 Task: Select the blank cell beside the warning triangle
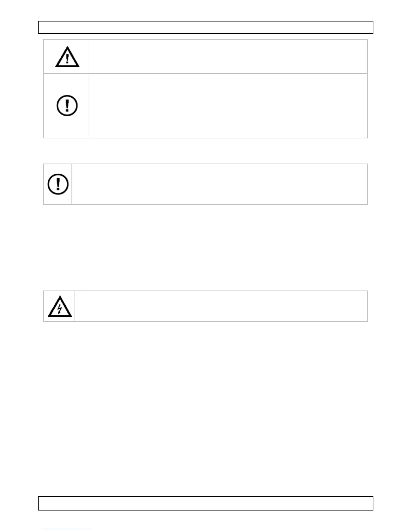[228, 56]
